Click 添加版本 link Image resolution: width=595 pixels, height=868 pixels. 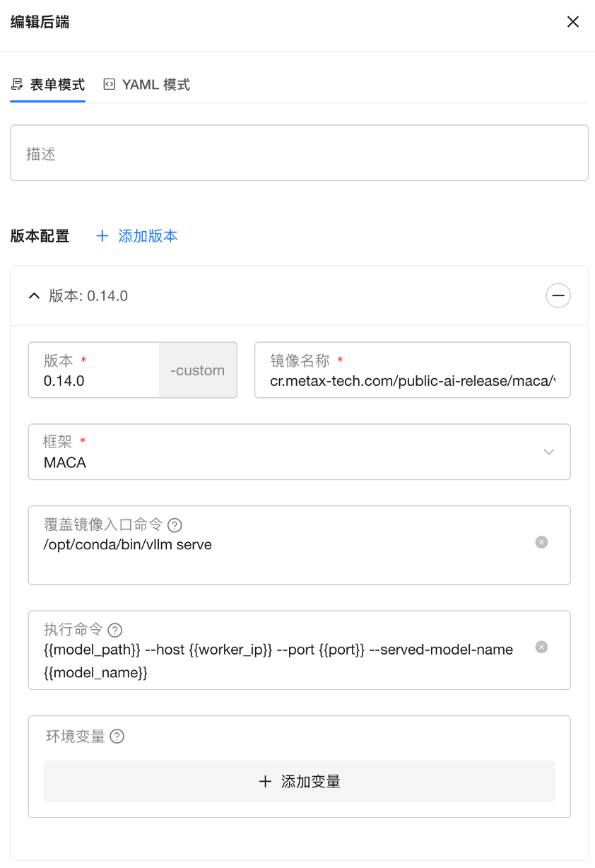[148, 236]
